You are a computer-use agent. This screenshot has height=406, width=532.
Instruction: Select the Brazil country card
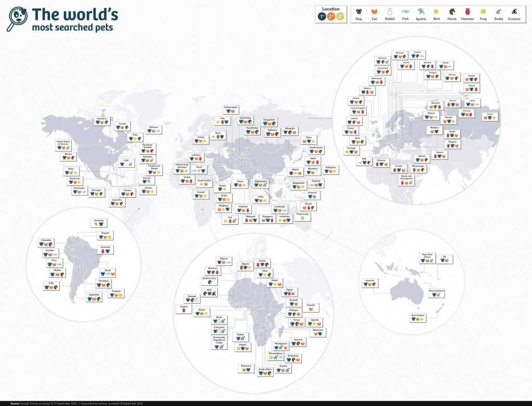(108, 273)
